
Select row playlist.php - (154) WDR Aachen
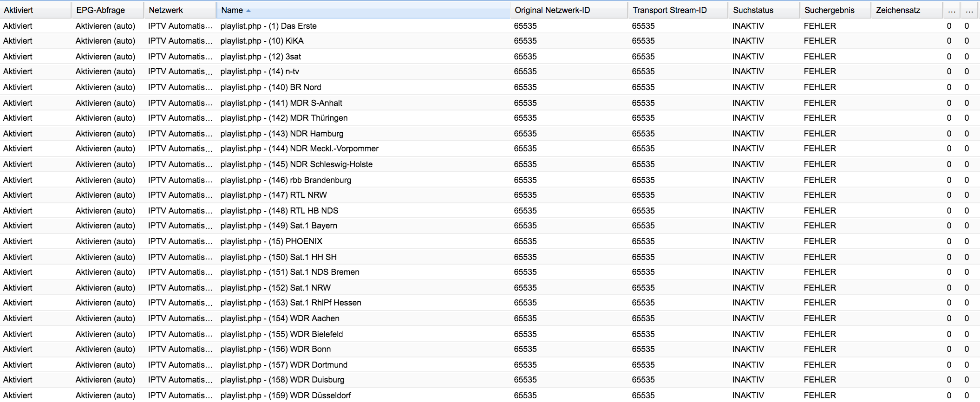(x=490, y=318)
